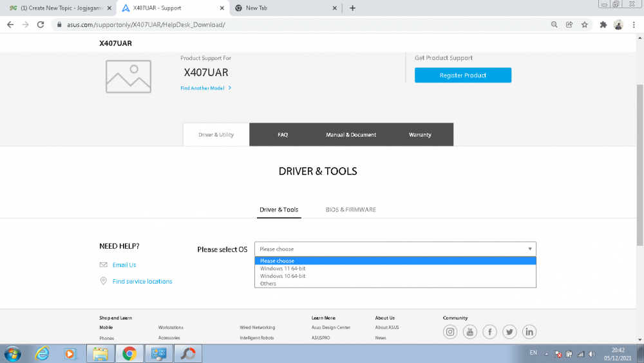Open the Windows Start menu
Screen dimensions: 644x363
12,353
